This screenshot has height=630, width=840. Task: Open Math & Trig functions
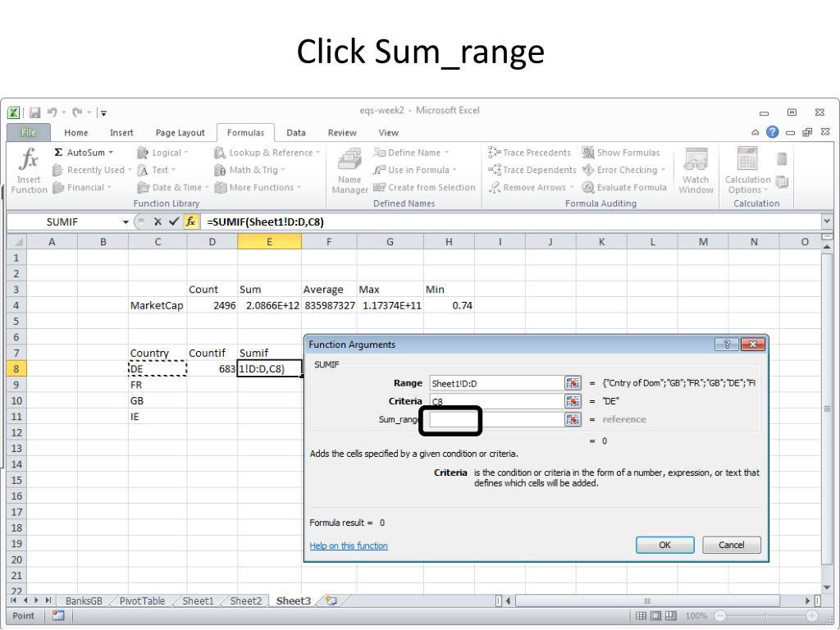[249, 170]
